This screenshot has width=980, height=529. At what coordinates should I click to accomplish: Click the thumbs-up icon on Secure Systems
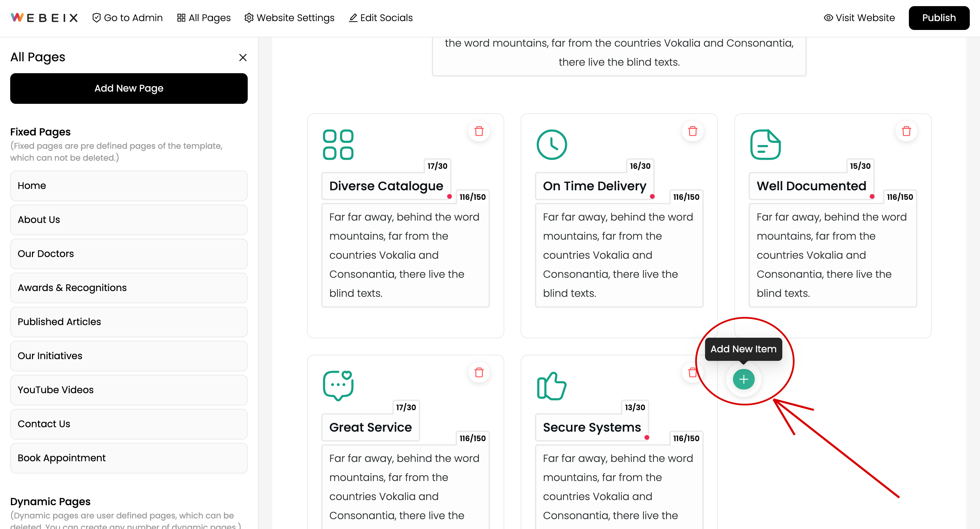(552, 386)
